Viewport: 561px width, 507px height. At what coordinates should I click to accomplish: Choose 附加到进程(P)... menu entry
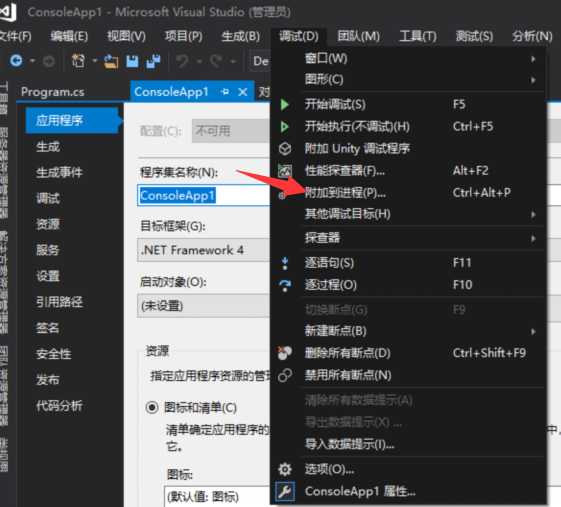point(408,193)
